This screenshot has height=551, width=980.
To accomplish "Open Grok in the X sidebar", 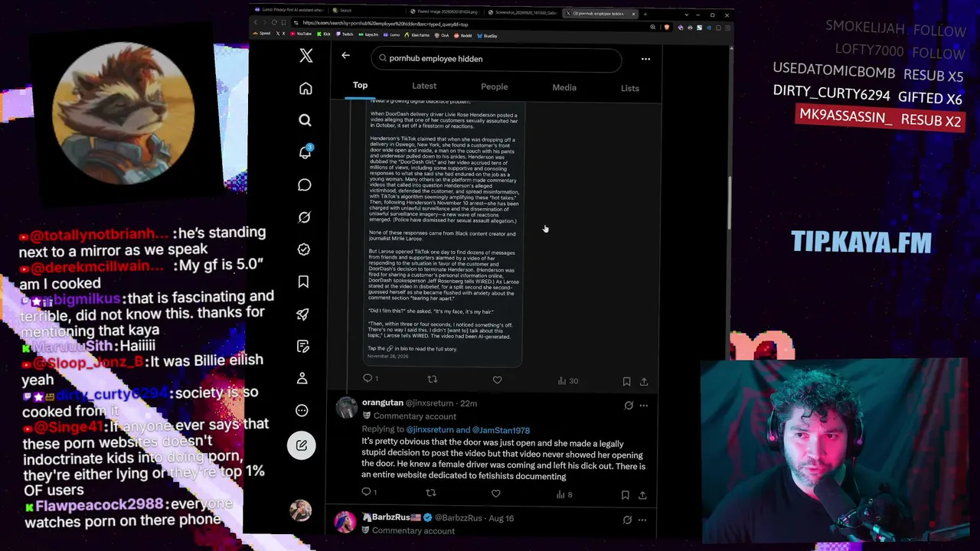I will point(304,217).
